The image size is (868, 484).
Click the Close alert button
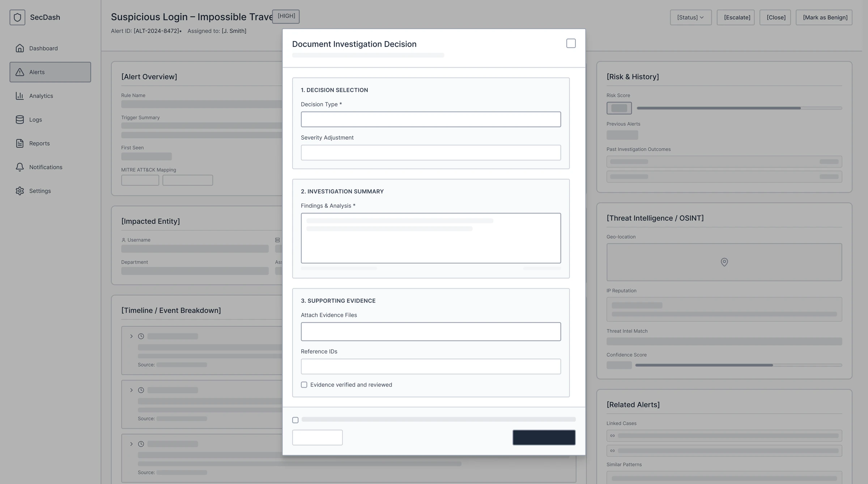[775, 17]
